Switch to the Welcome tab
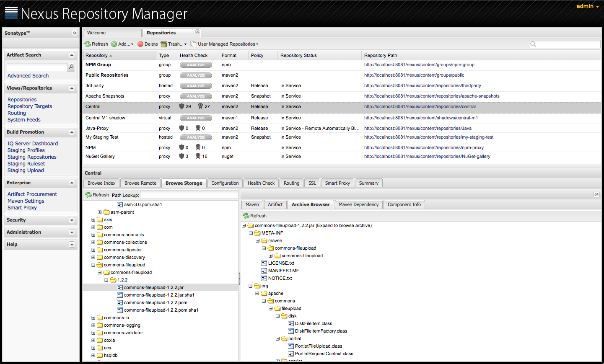Image resolution: width=604 pixels, height=364 pixels. (112, 33)
